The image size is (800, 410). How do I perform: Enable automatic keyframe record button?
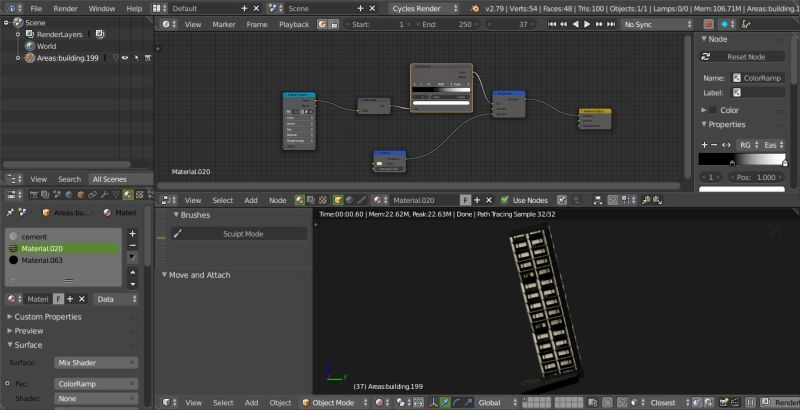pos(709,24)
